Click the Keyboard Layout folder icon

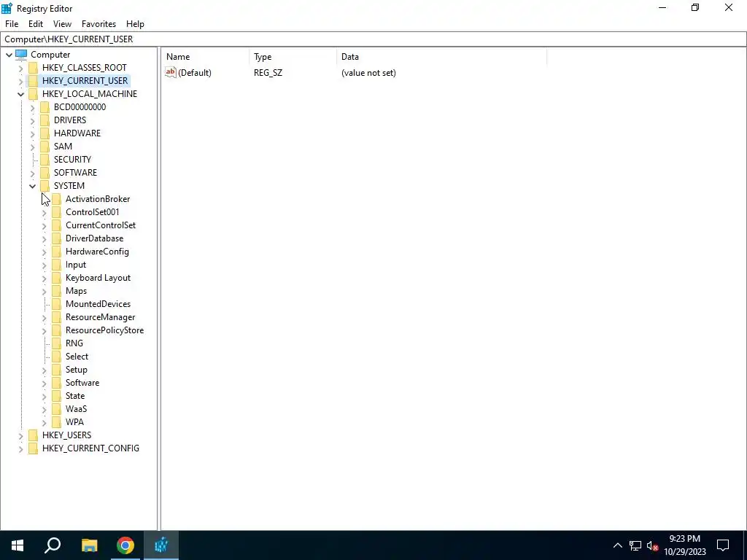click(56, 278)
